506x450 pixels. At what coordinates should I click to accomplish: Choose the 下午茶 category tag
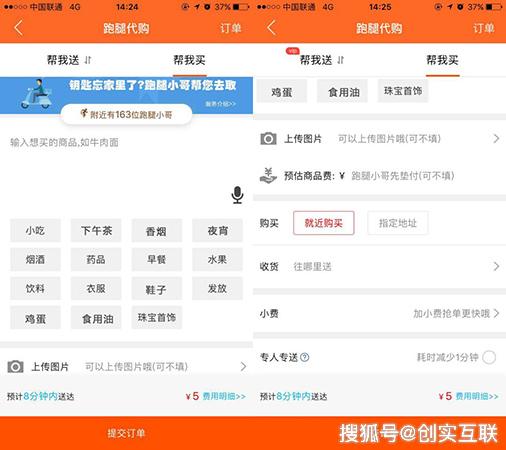coord(96,230)
